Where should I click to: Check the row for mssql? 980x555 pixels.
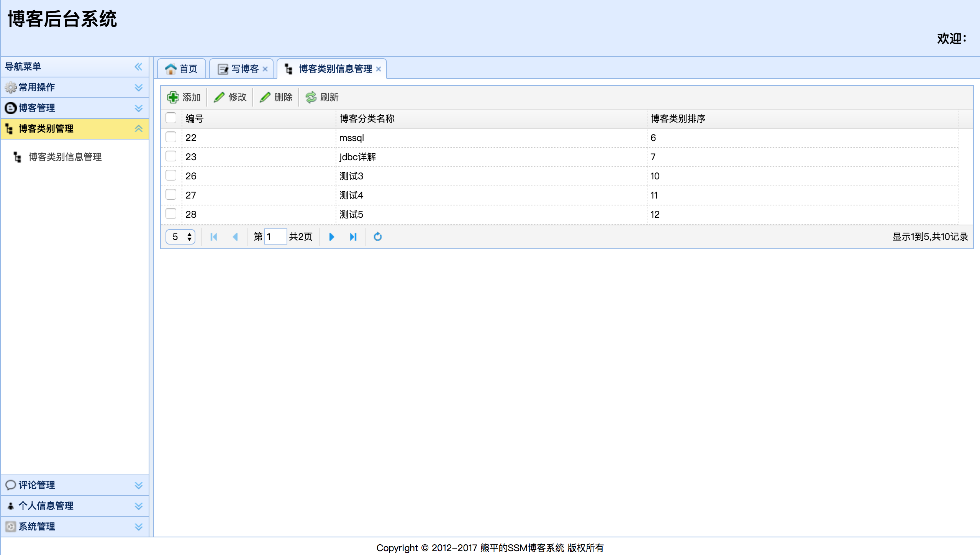[x=171, y=137]
